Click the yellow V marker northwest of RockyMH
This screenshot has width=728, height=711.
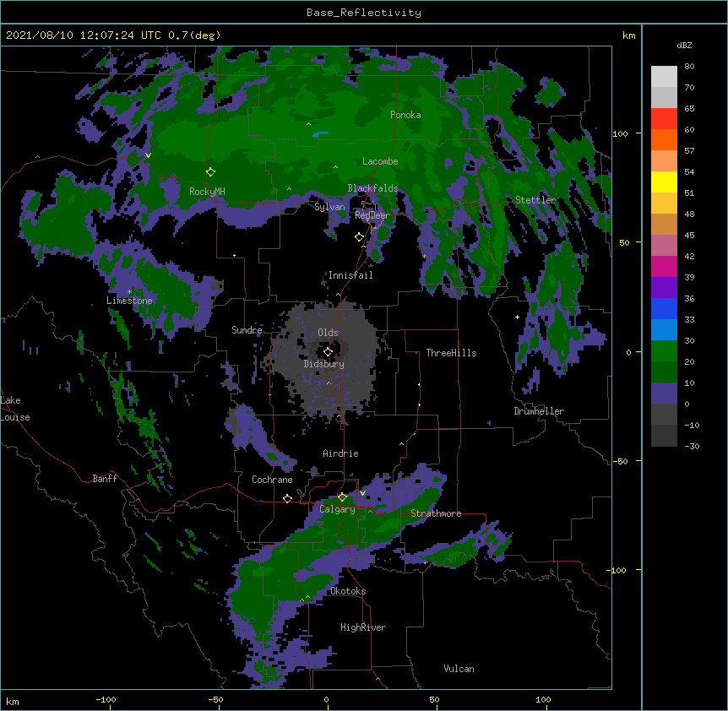click(x=148, y=155)
